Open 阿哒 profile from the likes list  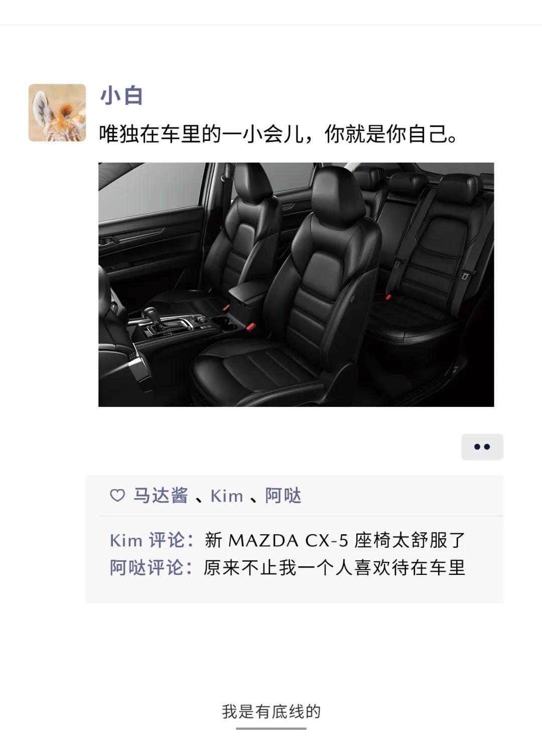click(x=283, y=496)
